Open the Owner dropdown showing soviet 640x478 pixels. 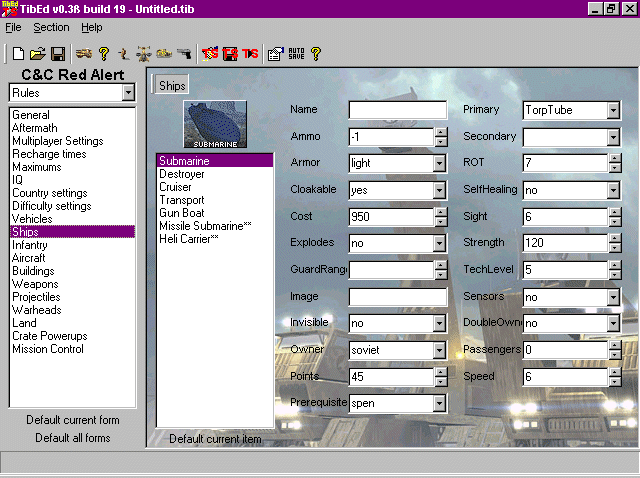[439, 350]
